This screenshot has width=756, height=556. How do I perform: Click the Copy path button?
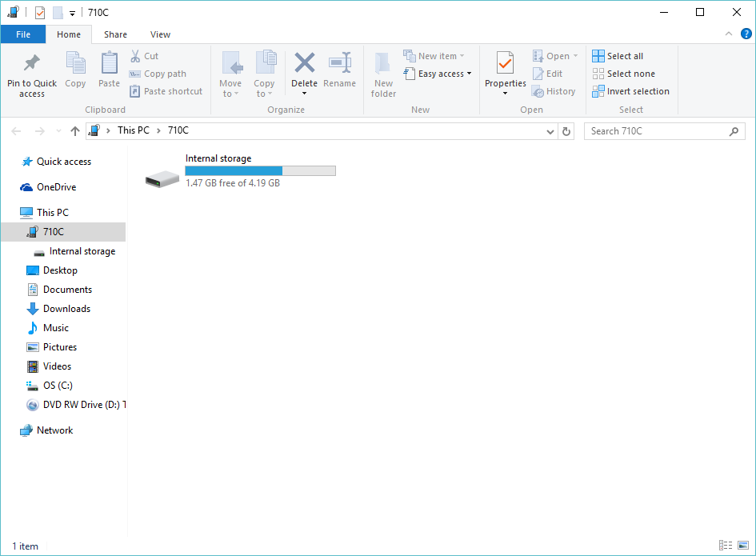(x=158, y=74)
